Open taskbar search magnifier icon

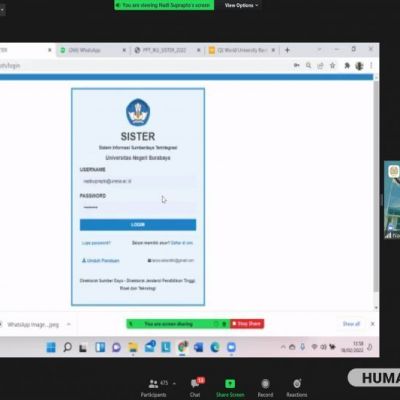(x=67, y=347)
